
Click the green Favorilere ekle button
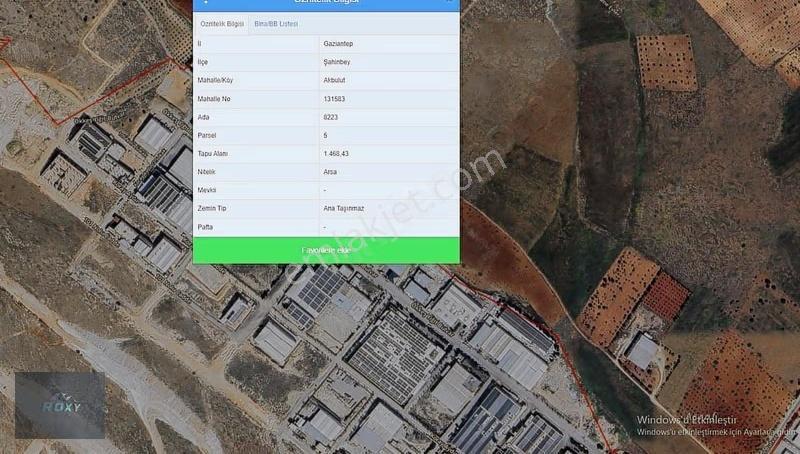tap(326, 250)
